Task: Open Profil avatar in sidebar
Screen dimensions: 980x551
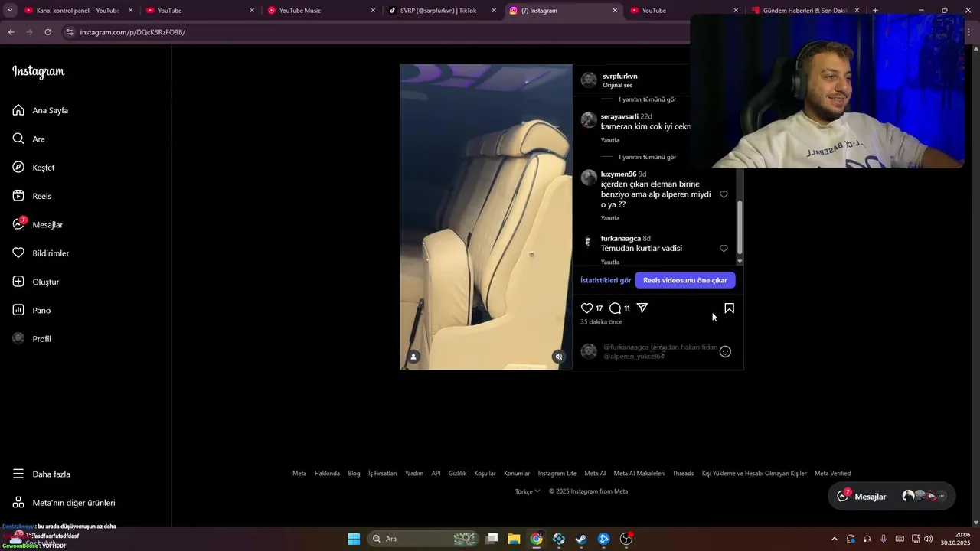Action: [x=18, y=338]
